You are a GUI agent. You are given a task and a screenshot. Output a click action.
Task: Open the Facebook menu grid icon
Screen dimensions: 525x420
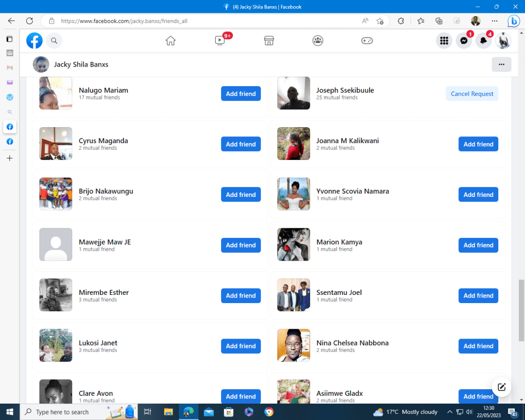[x=444, y=41]
